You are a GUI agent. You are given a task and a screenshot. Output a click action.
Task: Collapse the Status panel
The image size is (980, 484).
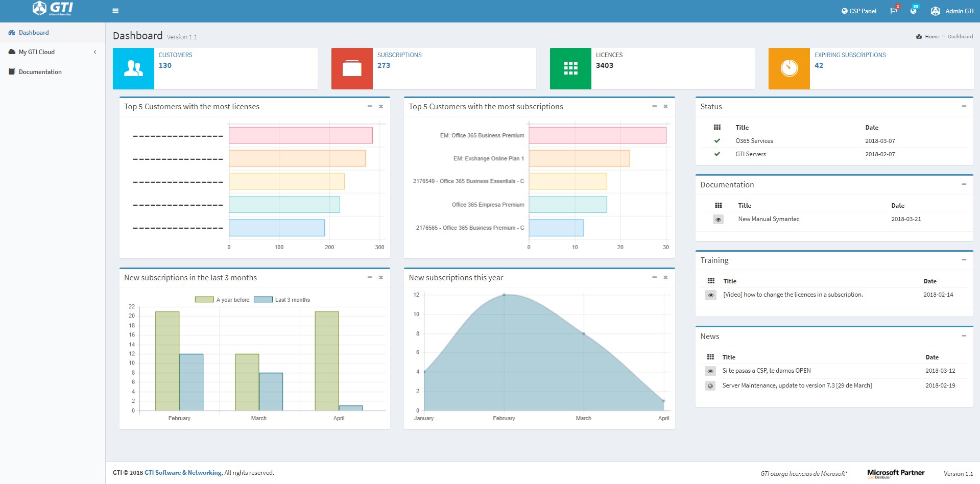coord(964,106)
